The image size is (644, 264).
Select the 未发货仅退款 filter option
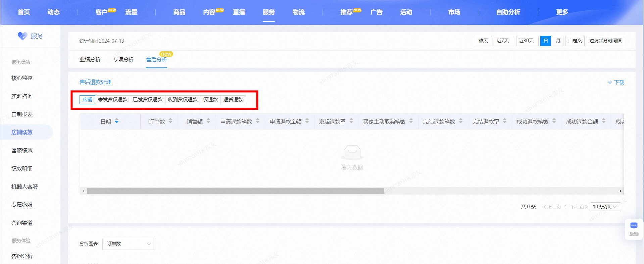pos(113,100)
